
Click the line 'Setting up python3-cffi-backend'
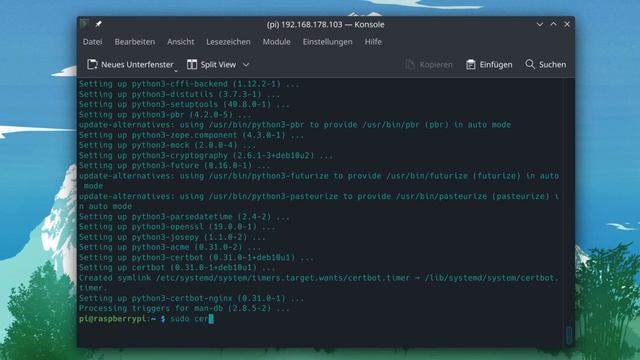coord(189,84)
